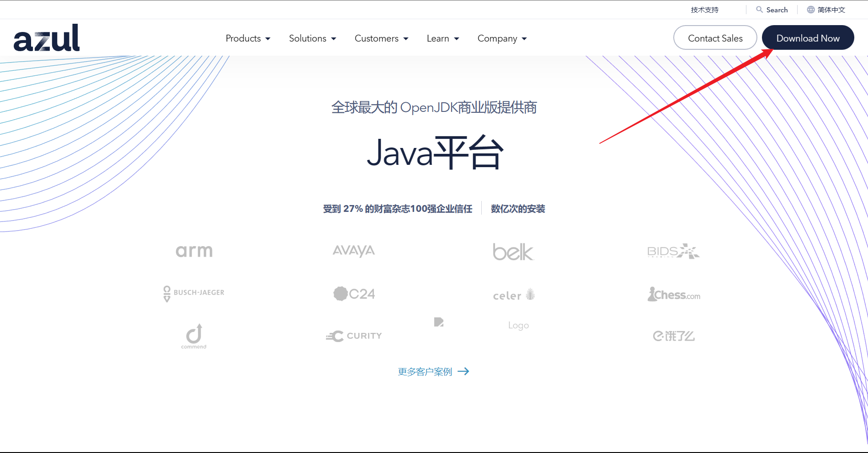Click the arm customer logo

coord(194,251)
